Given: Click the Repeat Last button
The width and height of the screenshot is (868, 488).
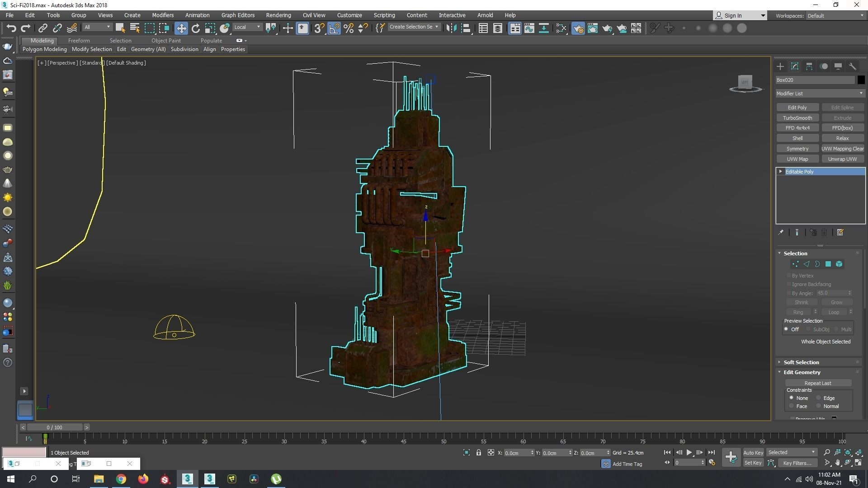Looking at the screenshot, I should pyautogui.click(x=817, y=383).
